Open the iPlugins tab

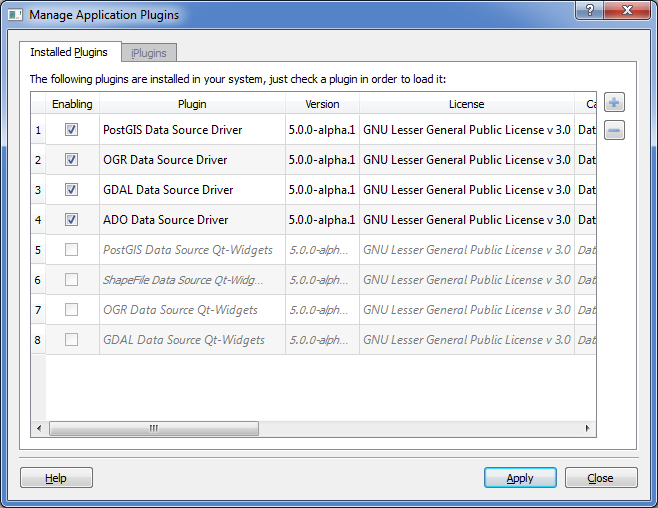pyautogui.click(x=149, y=53)
